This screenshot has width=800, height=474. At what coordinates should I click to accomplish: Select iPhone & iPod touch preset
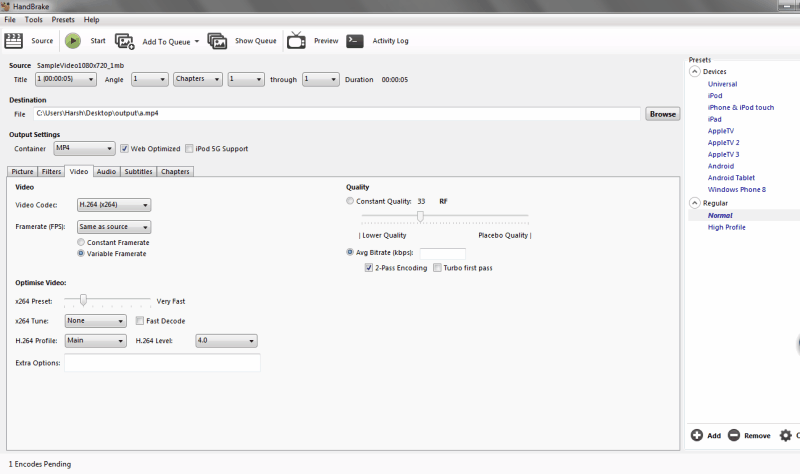(x=741, y=108)
